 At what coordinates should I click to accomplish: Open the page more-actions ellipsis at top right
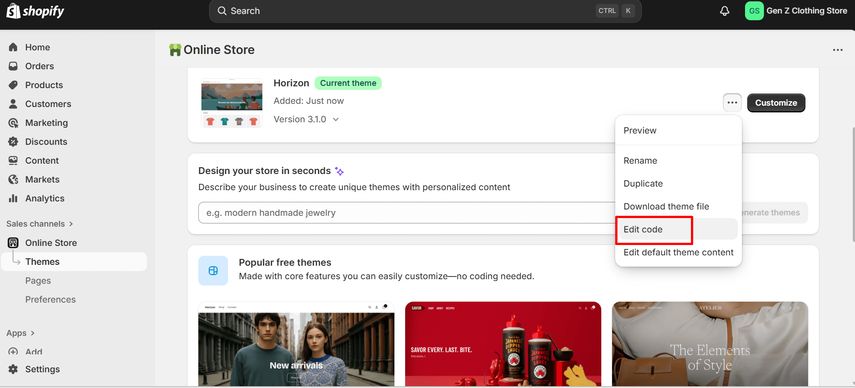coord(838,50)
